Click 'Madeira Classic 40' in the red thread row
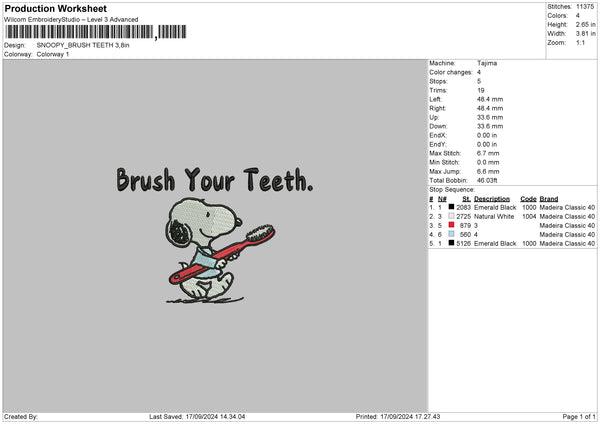The height and width of the screenshot is (424, 600). [567, 226]
